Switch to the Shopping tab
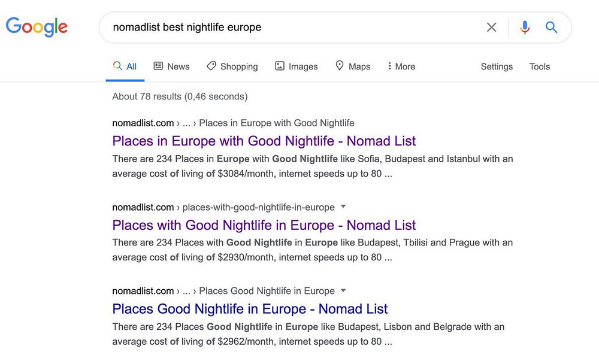The width and height of the screenshot is (599, 364). [232, 66]
